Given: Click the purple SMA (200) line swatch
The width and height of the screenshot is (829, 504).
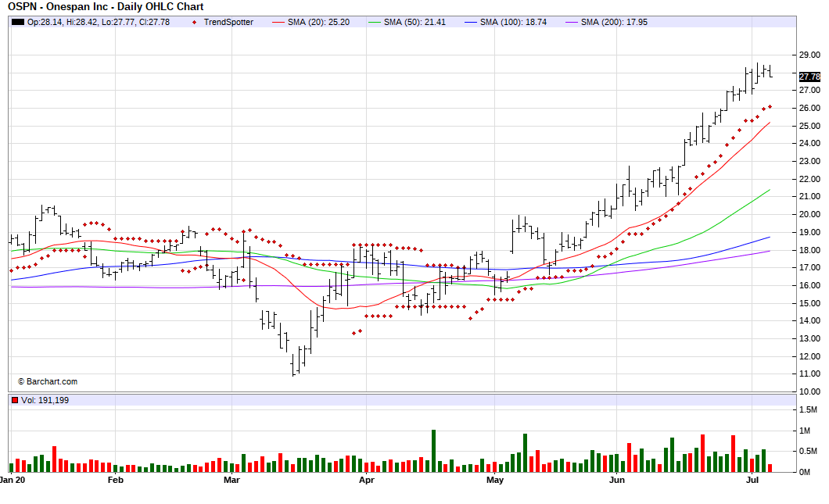Looking at the screenshot, I should click(572, 22).
